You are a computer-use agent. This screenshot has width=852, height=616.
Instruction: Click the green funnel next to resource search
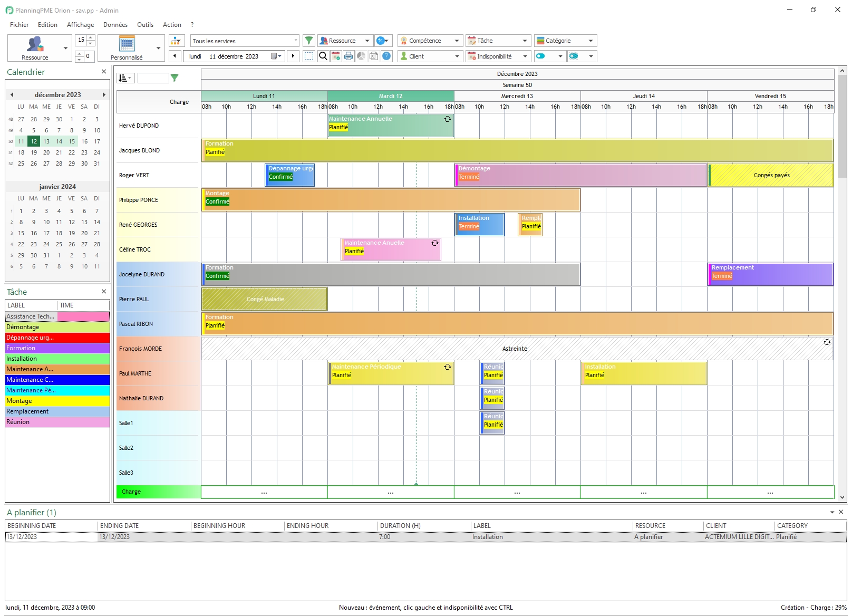click(175, 78)
